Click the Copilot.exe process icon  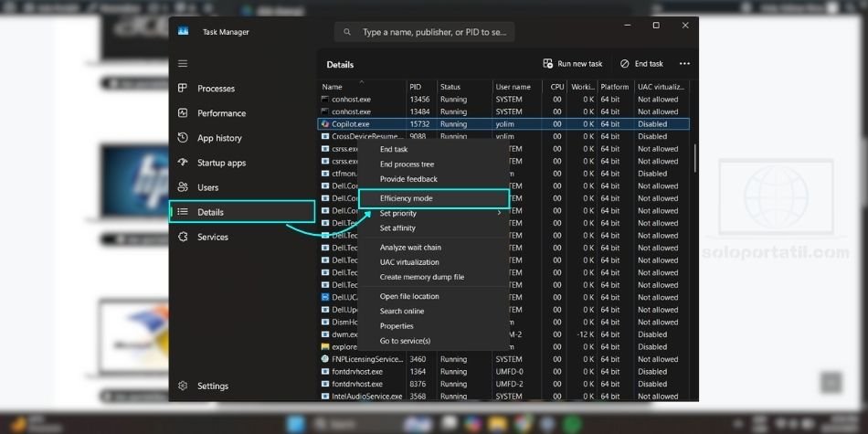pos(325,124)
